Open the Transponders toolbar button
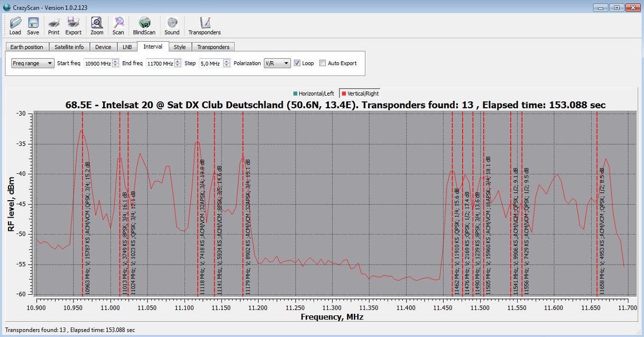Image resolution: width=644 pixels, height=337 pixels. tap(205, 25)
